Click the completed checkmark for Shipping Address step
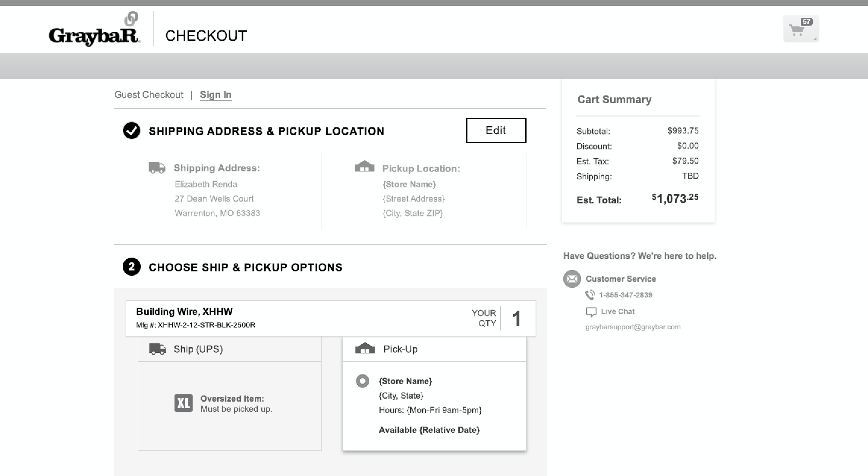868x476 pixels. coord(132,131)
